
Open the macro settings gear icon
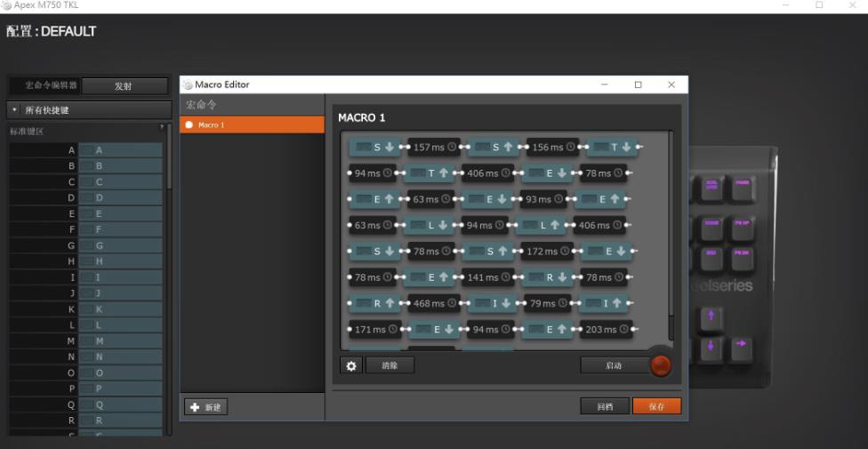(x=351, y=365)
